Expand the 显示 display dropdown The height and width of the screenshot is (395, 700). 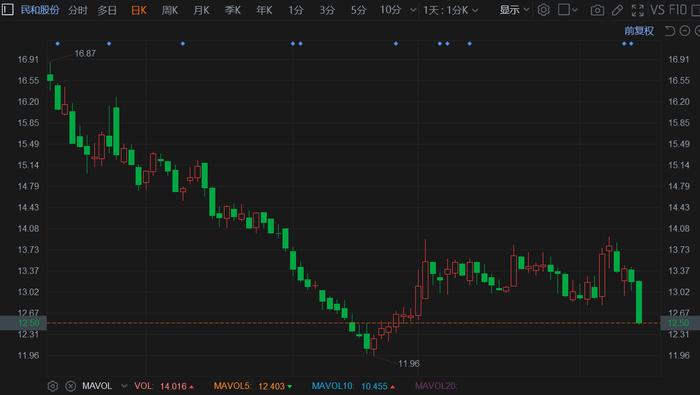click(x=514, y=10)
